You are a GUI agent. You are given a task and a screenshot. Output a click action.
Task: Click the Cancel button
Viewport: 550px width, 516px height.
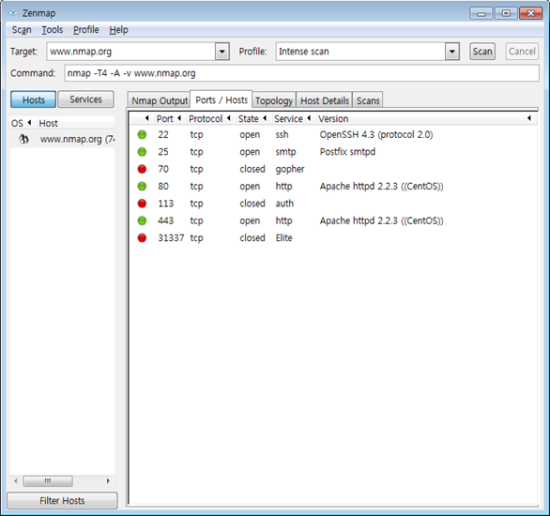pos(522,52)
